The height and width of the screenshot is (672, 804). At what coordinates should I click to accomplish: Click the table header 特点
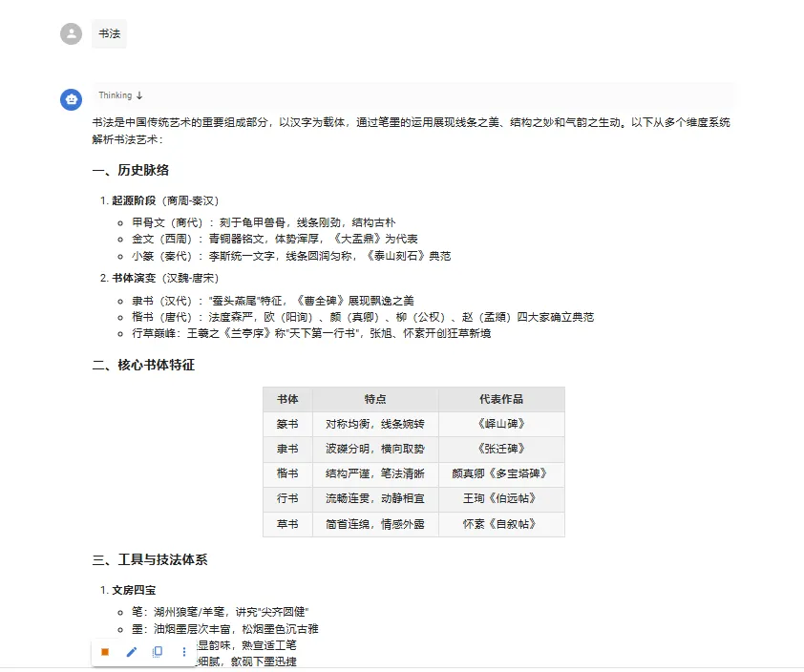tap(375, 399)
